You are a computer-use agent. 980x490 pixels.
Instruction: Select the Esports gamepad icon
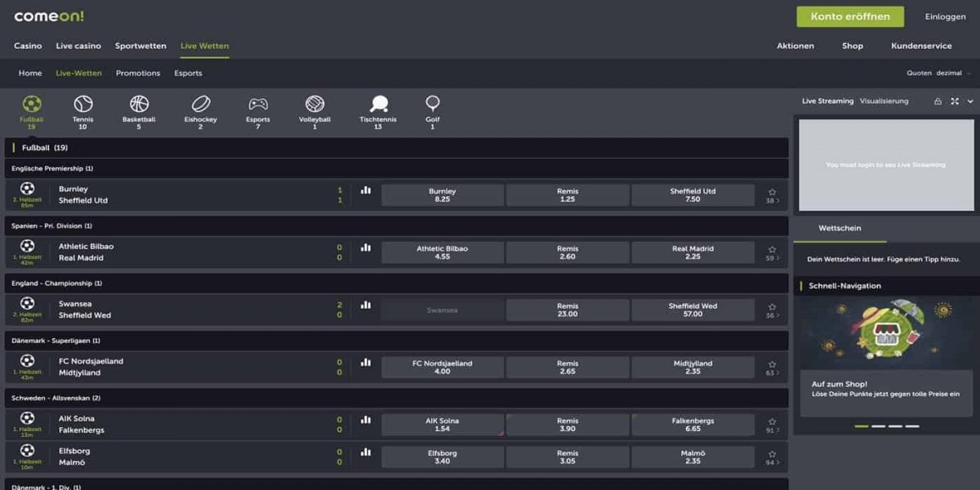point(258,104)
